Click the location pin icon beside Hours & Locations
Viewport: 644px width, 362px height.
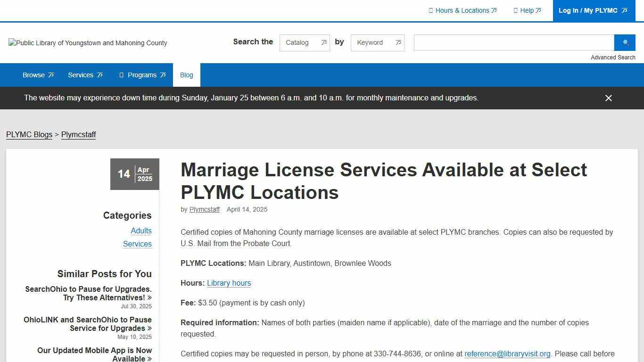[431, 10]
